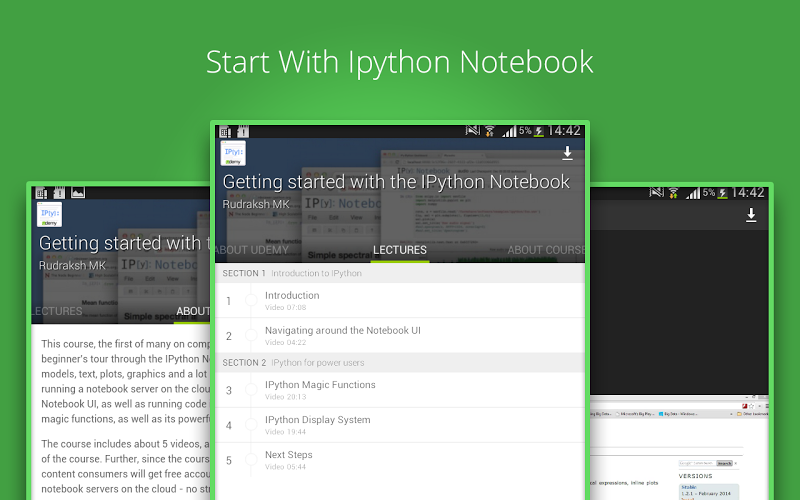Open IPython course logo in center phone
This screenshot has height=500, width=800.
(x=233, y=154)
